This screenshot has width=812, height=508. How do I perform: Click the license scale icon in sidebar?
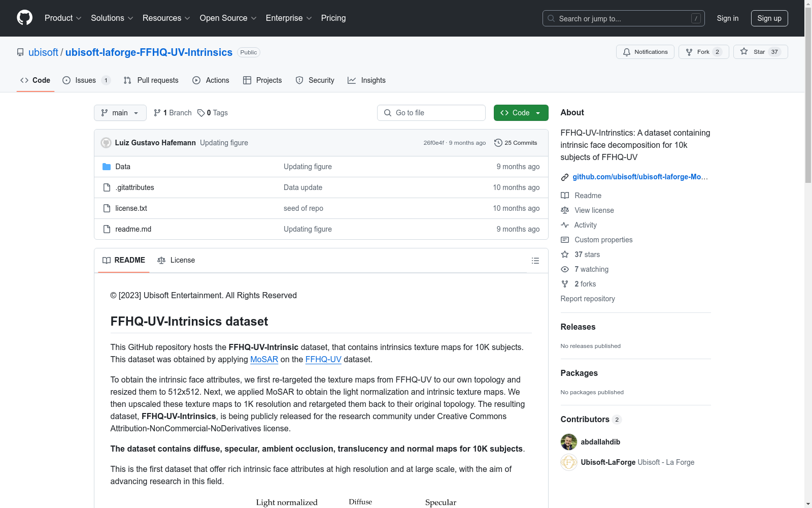565,210
